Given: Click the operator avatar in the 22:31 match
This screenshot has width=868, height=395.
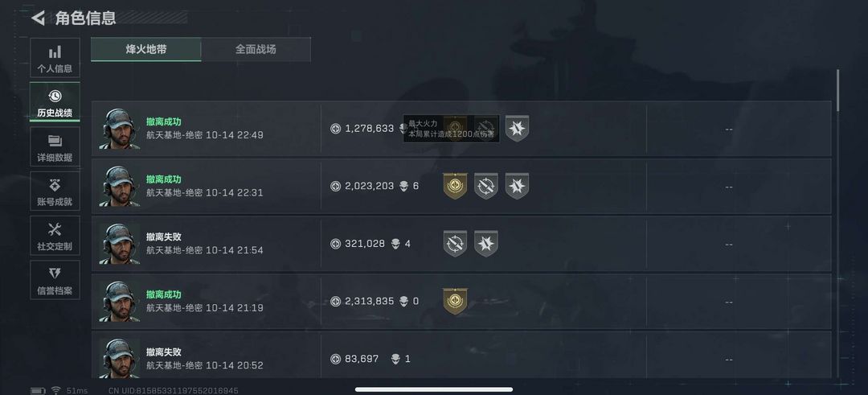Looking at the screenshot, I should point(119,187).
